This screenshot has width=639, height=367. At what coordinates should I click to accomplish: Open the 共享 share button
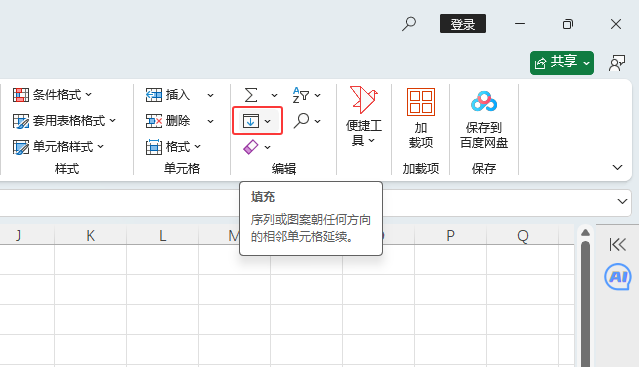562,63
